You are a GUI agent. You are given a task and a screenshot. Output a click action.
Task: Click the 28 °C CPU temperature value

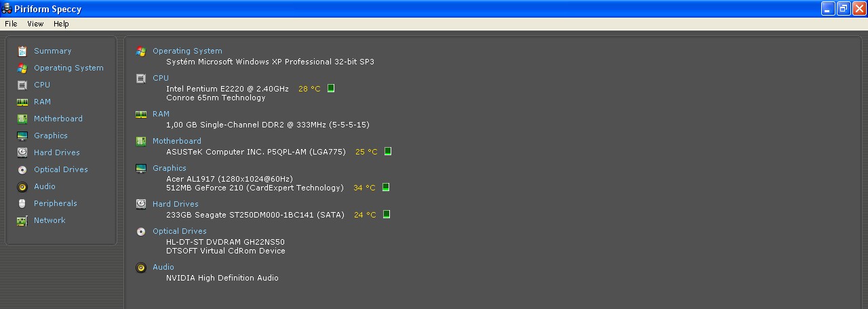[x=309, y=89]
